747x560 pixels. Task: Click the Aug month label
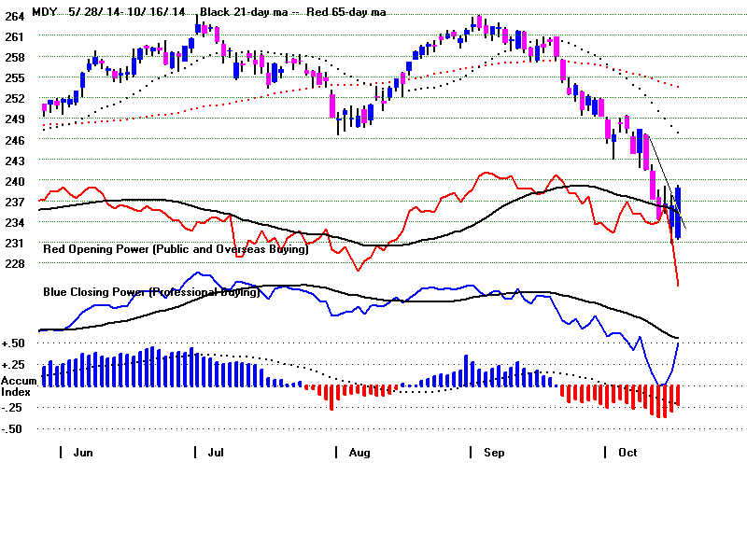point(359,453)
